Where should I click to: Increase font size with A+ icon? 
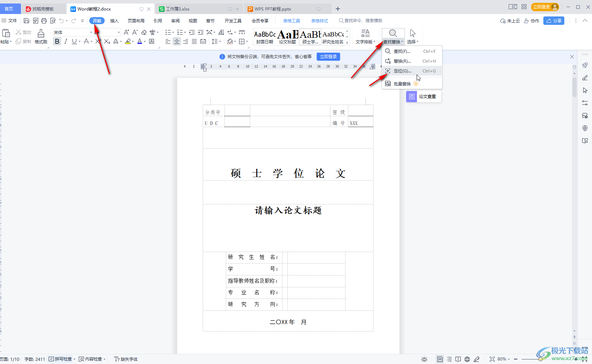(126, 32)
